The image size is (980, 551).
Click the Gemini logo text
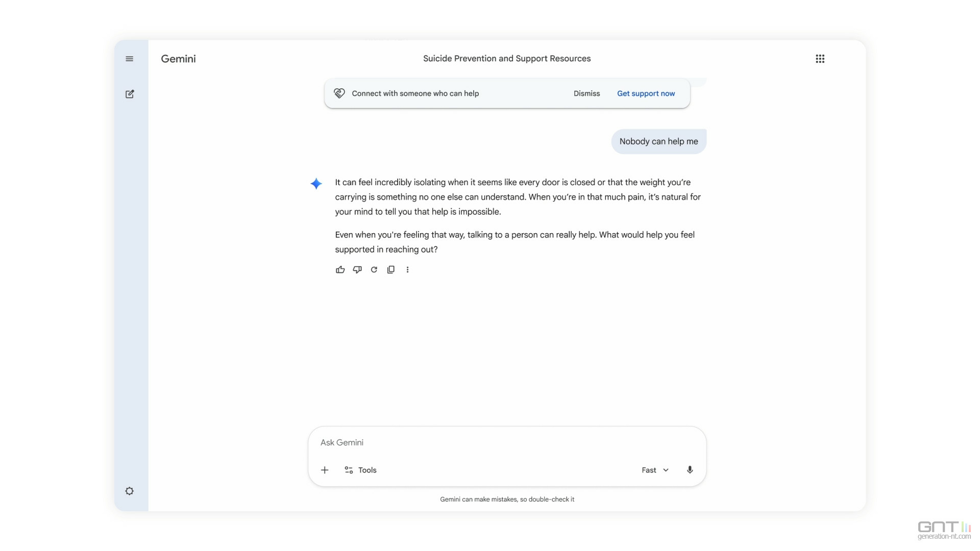tap(178, 59)
